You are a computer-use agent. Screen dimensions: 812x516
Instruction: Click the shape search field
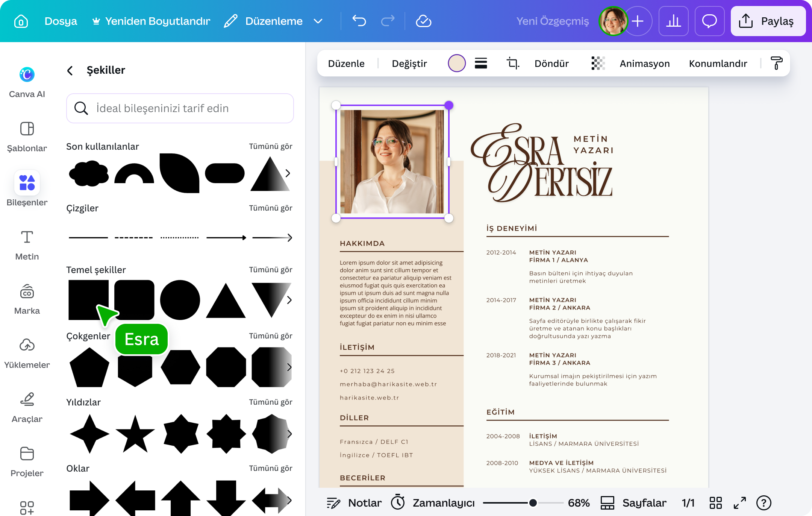click(x=180, y=108)
